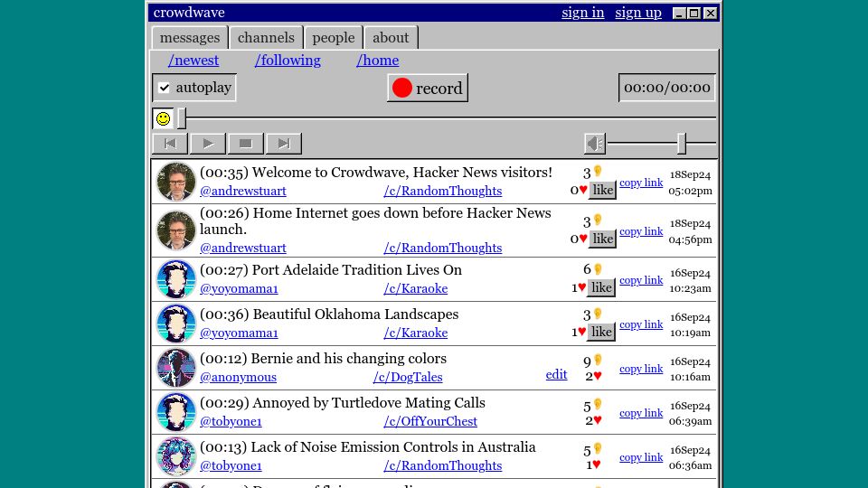This screenshot has height=488, width=868.
Task: Open /c/Karaoke channel on Port Adelaide message
Action: click(416, 289)
